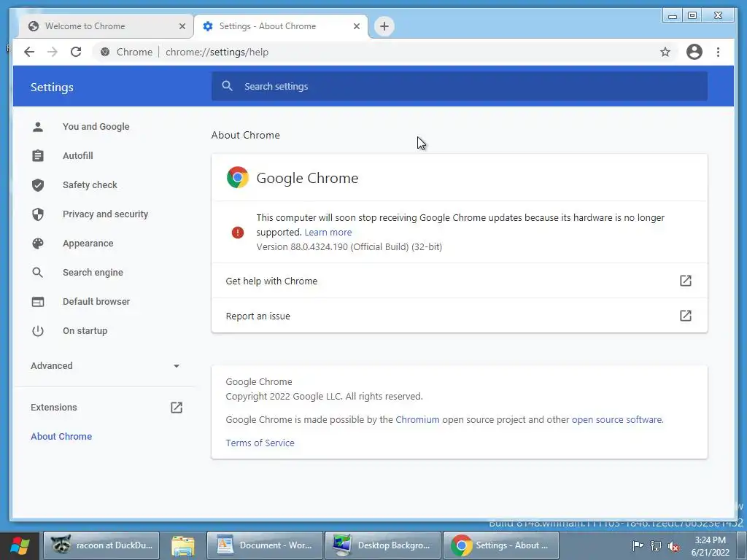The image size is (747, 560).
Task: Click the shield checkmark icon for Safety check
Action: (x=38, y=184)
